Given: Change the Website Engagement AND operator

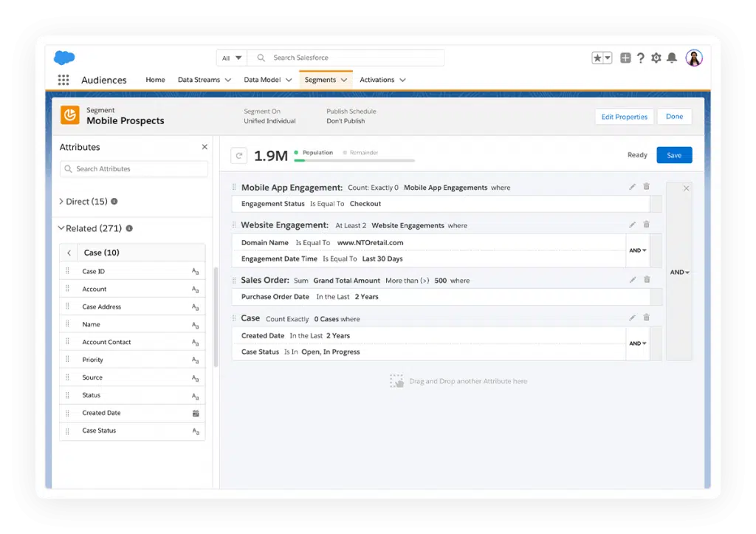Looking at the screenshot, I should [637, 250].
